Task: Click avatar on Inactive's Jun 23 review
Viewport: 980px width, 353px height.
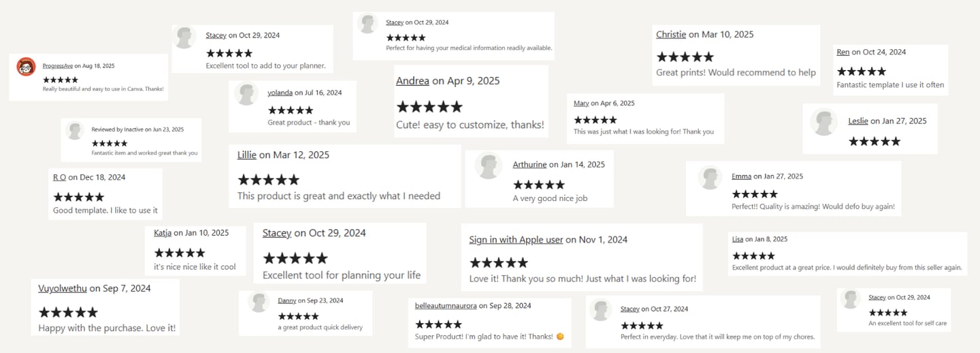Action: click(75, 130)
